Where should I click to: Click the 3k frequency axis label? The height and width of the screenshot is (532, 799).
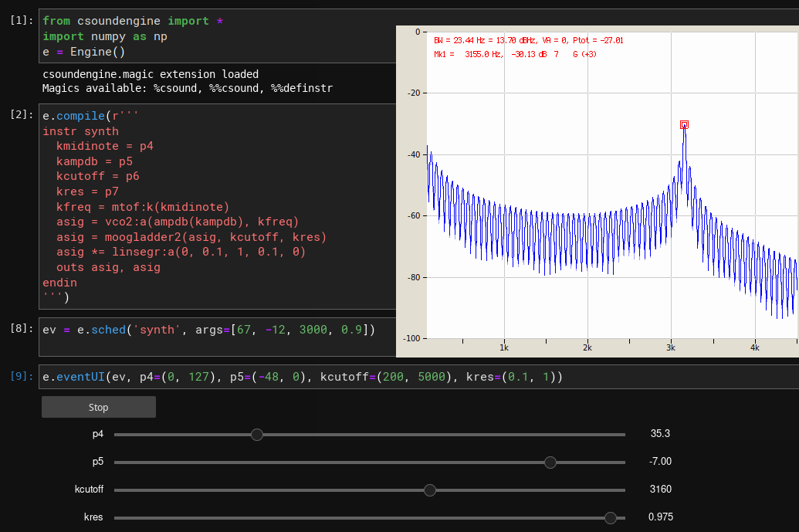(x=671, y=348)
